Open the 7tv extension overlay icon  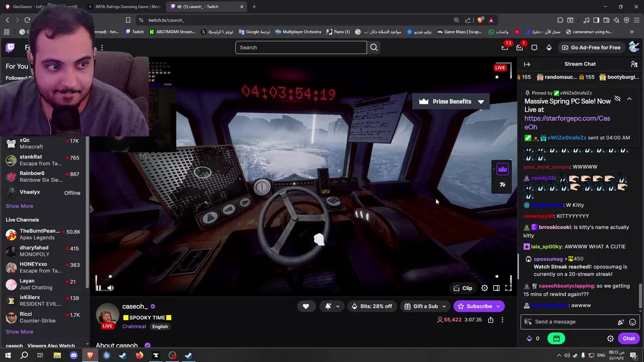pos(502,185)
